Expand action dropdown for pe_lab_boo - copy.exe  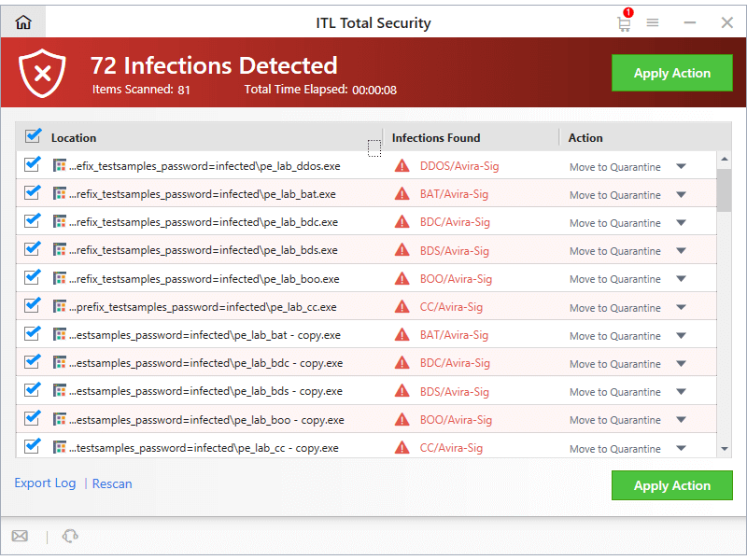(682, 419)
